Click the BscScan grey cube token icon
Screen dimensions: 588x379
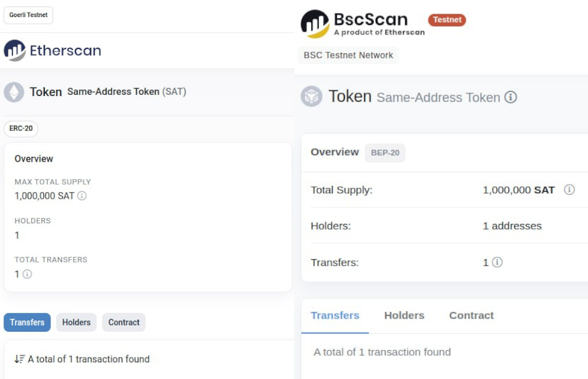tap(311, 97)
